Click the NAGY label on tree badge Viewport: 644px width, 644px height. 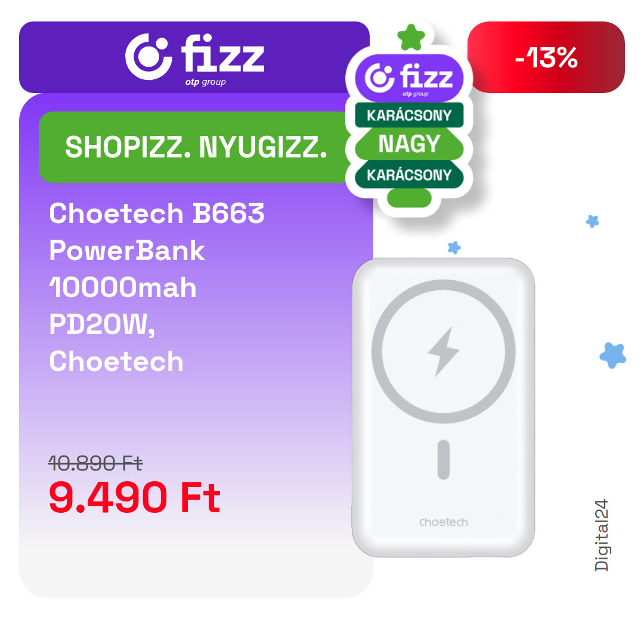tap(409, 144)
